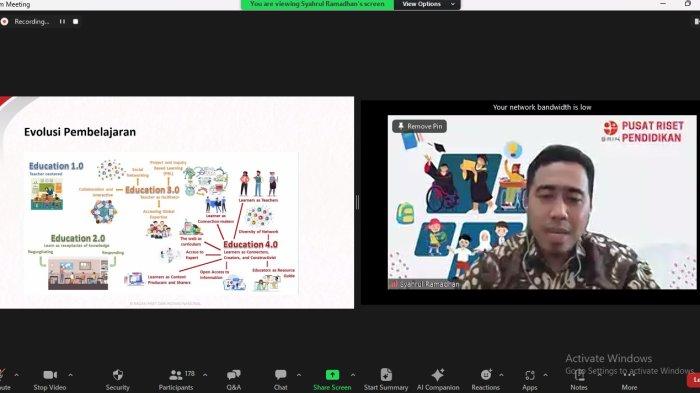Click Start Summary icon
Viewport: 700px width, 393px height.
386,375
